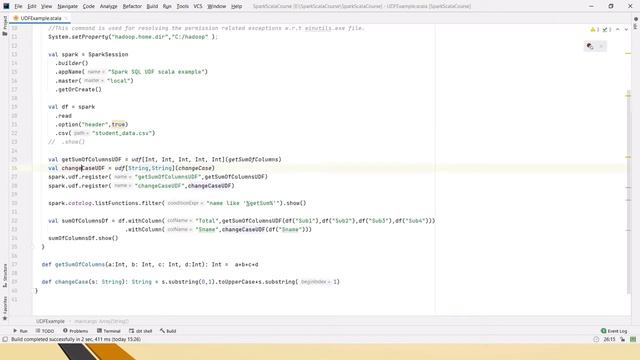
Task: Click the yellow warning inspection indicator
Action: 595,29
